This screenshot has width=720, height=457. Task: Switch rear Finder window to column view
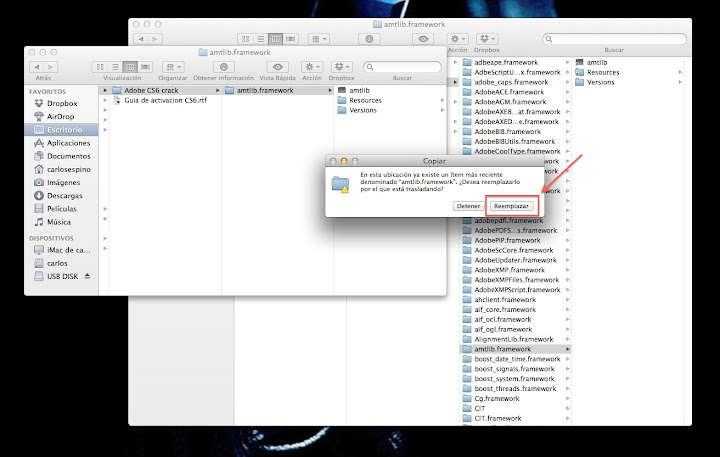[276, 39]
